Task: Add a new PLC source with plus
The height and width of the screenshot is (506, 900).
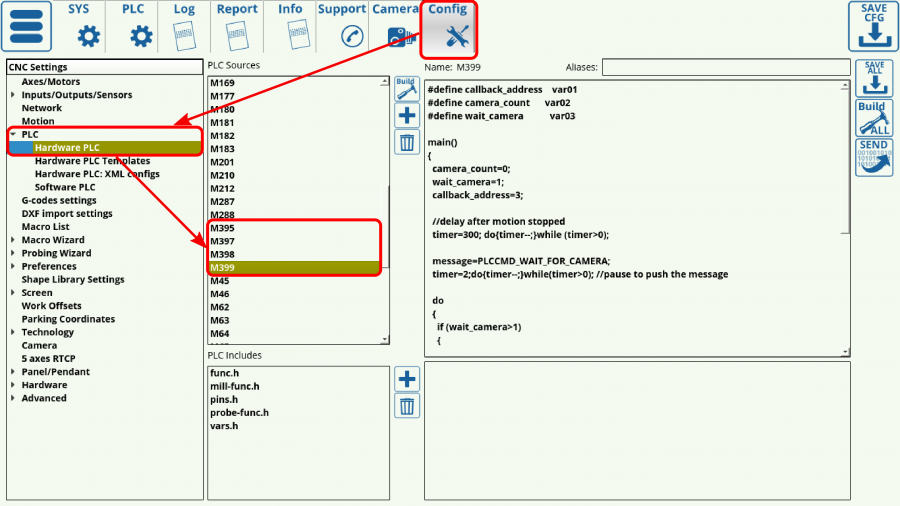Action: (407, 115)
